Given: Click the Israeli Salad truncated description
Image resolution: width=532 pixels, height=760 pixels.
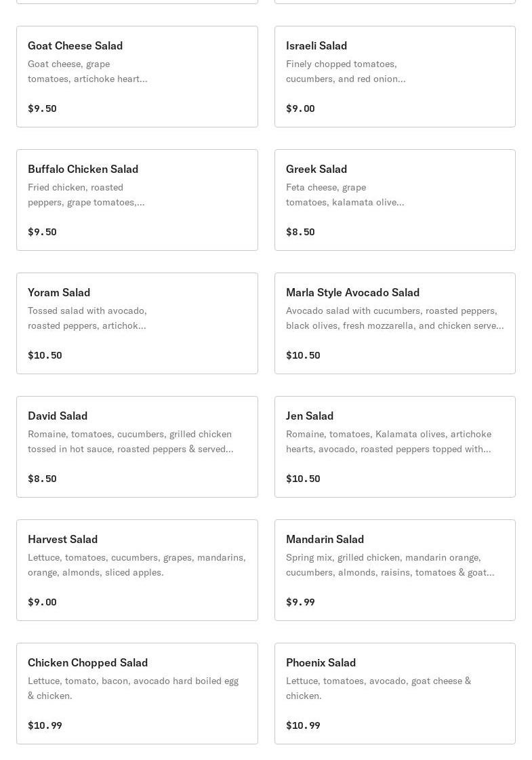Looking at the screenshot, I should (x=346, y=71).
